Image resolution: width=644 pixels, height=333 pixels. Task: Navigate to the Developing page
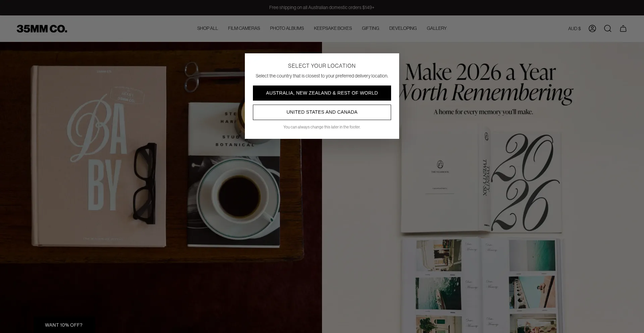coord(403,29)
